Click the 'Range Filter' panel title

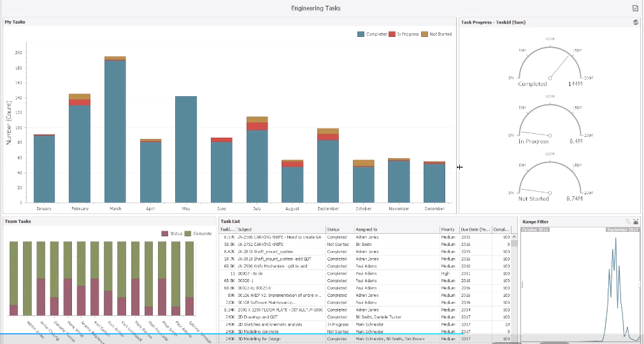tap(536, 222)
